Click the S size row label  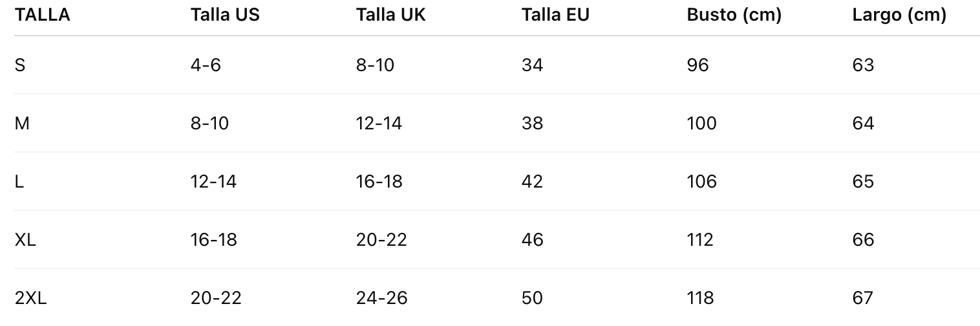click(x=20, y=65)
